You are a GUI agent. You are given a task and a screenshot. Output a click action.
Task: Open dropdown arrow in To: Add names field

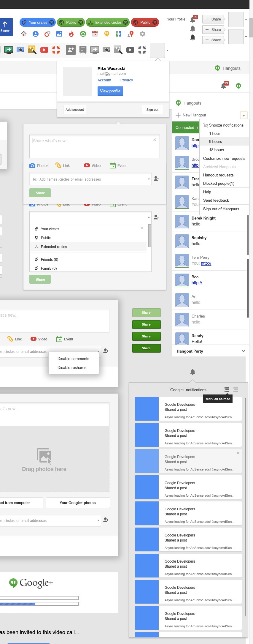(149, 179)
